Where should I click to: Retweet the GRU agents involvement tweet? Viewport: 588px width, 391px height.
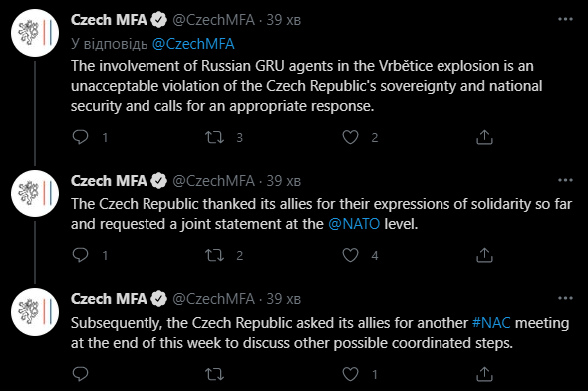click(215, 137)
